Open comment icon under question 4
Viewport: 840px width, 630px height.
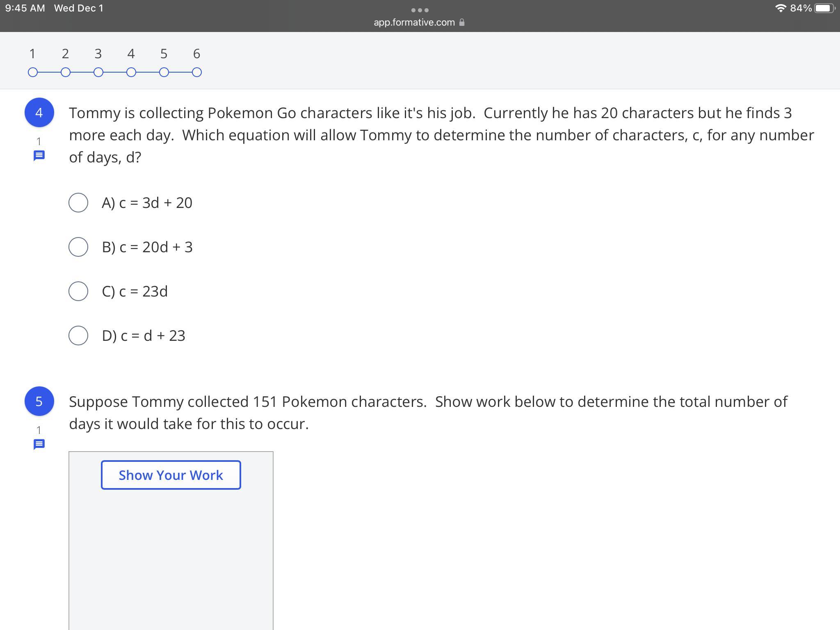(39, 156)
